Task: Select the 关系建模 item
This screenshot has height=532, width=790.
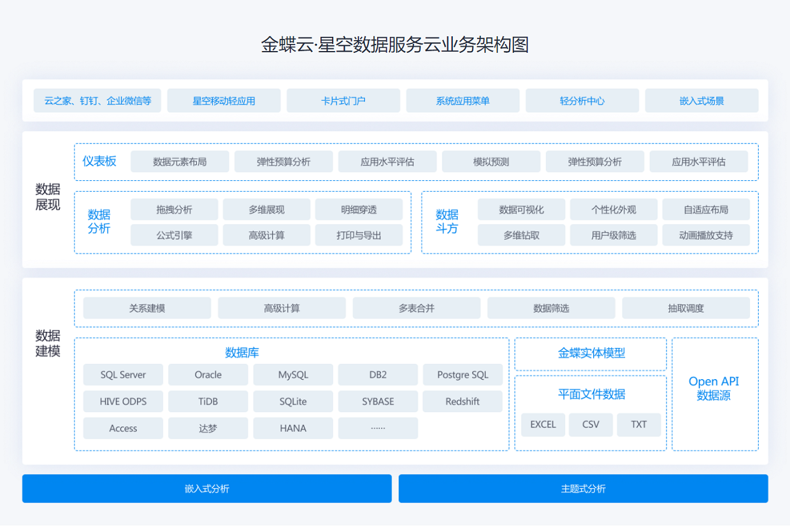Action: click(147, 308)
